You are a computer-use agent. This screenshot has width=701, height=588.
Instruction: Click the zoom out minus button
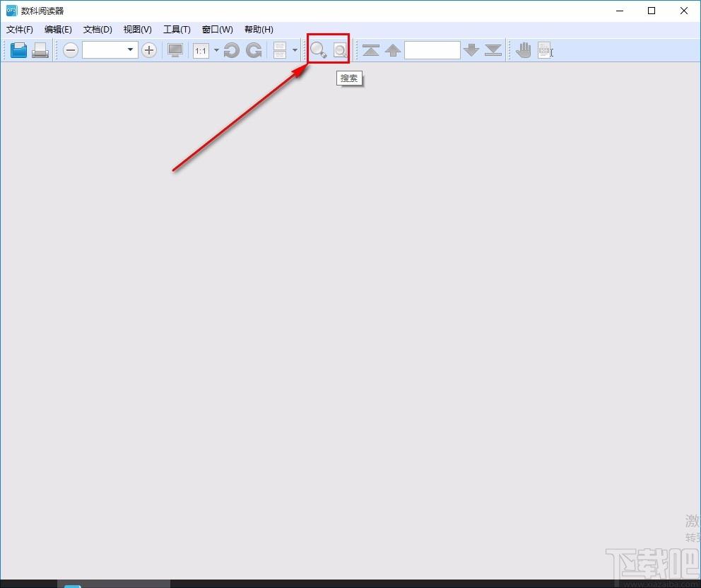[x=71, y=49]
